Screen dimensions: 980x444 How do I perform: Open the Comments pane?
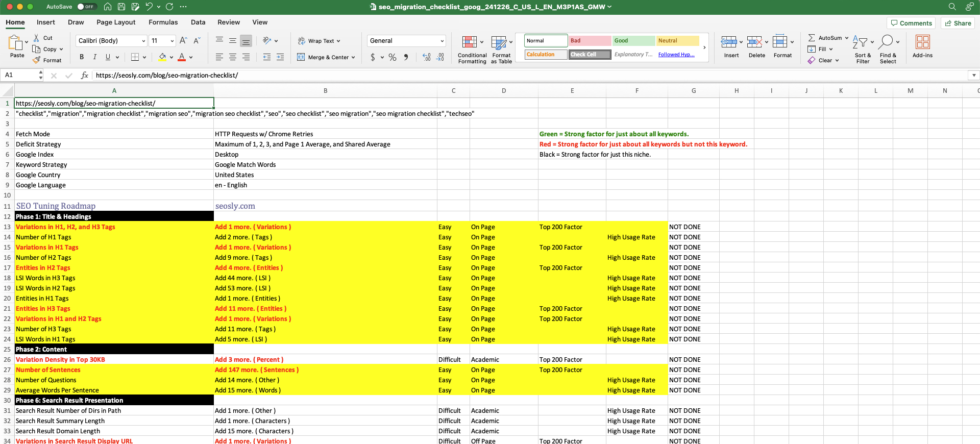[911, 23]
